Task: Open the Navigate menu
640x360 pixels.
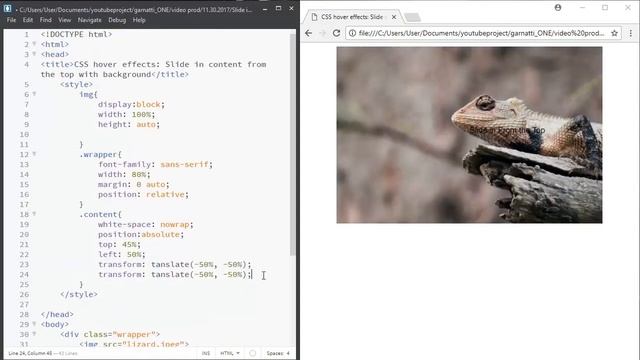Action: [x=89, y=20]
